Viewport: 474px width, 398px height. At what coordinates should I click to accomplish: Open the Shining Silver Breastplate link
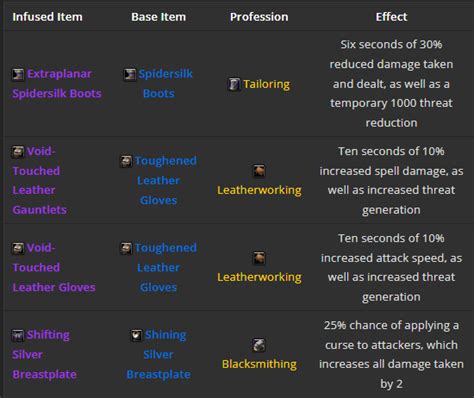pos(159,355)
